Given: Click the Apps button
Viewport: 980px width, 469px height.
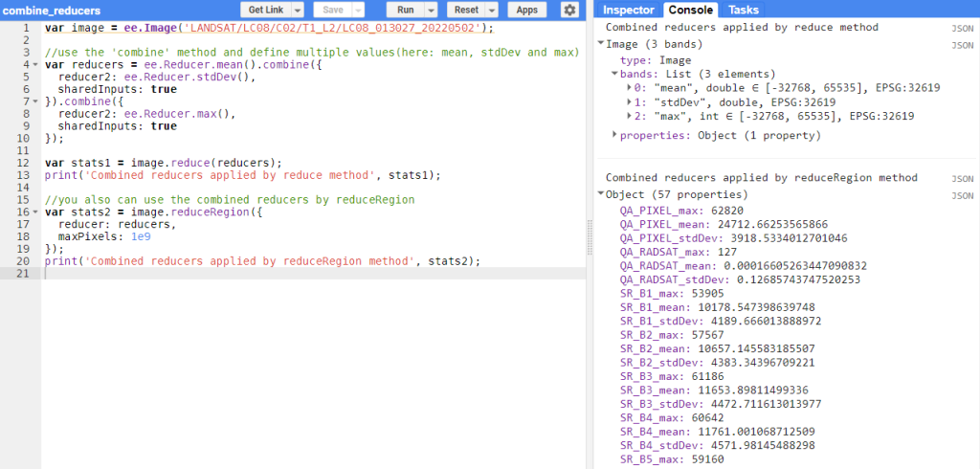Looking at the screenshot, I should pyautogui.click(x=526, y=10).
